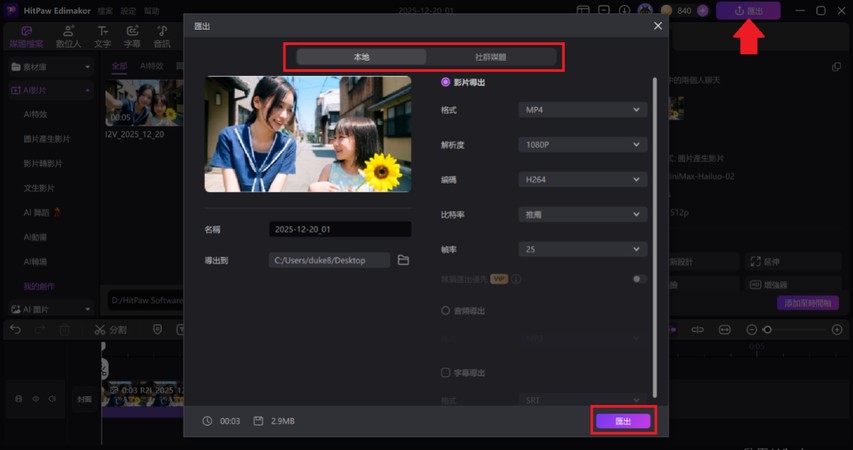Click the 添加至時間軸 button
Viewport: 853px width, 450px height.
[808, 303]
